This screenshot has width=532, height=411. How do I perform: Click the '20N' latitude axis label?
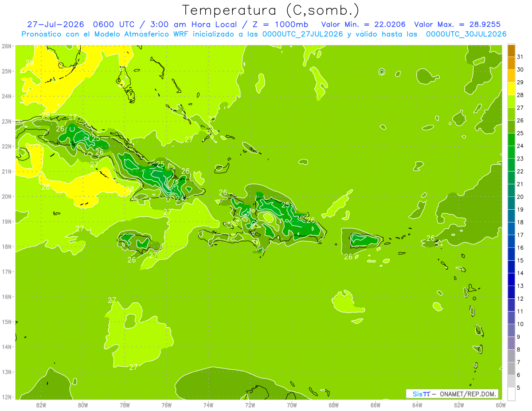point(6,196)
